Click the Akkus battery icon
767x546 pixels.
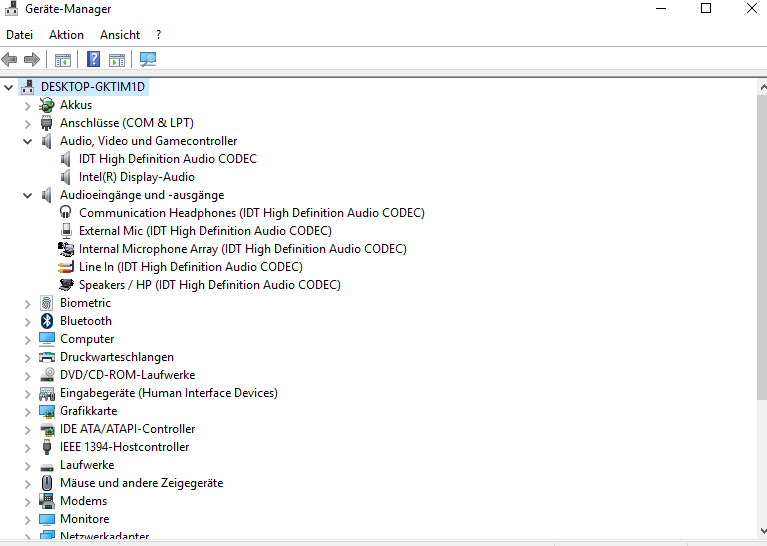click(46, 105)
